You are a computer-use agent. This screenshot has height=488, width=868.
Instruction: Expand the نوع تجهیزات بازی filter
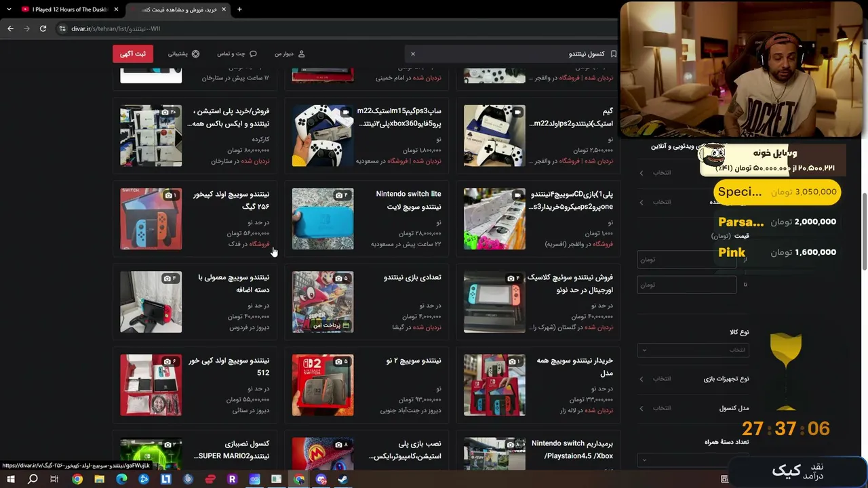[692, 379]
